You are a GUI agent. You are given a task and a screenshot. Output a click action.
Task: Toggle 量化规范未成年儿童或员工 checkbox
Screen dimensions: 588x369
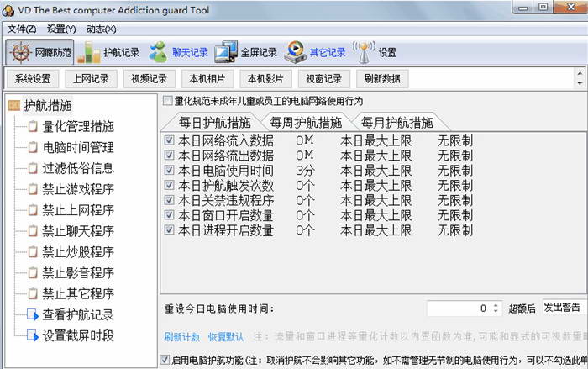[x=168, y=101]
